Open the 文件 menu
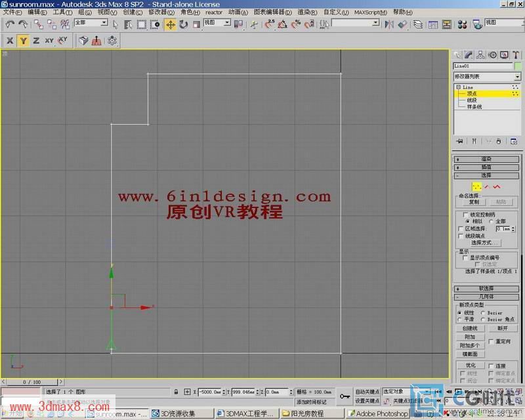The width and height of the screenshot is (525, 420). pos(12,12)
